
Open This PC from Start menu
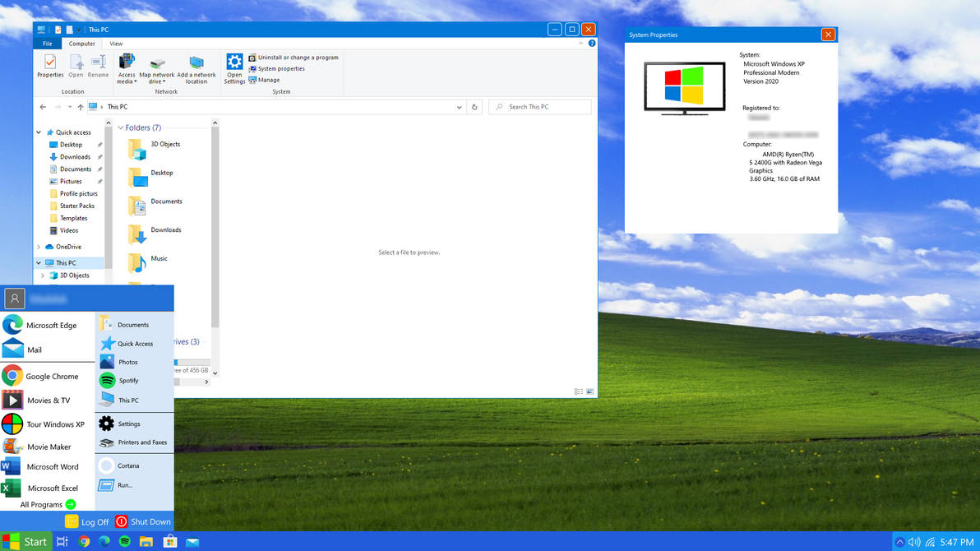click(x=119, y=400)
